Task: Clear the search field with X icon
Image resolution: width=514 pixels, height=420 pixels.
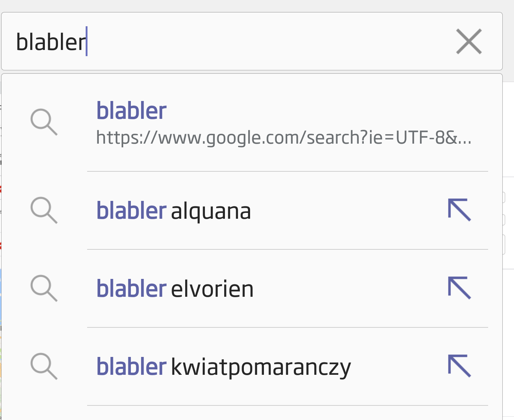Action: pos(469,41)
